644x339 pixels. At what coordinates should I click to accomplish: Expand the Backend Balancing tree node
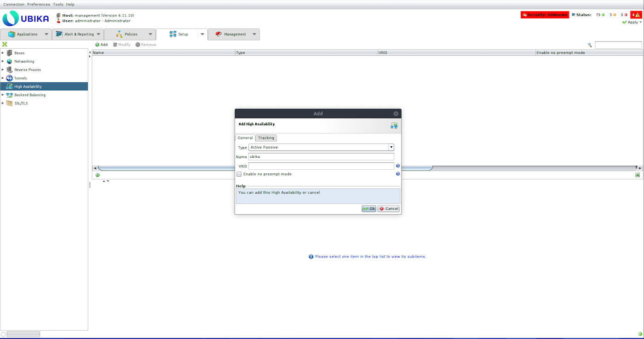(x=3, y=95)
